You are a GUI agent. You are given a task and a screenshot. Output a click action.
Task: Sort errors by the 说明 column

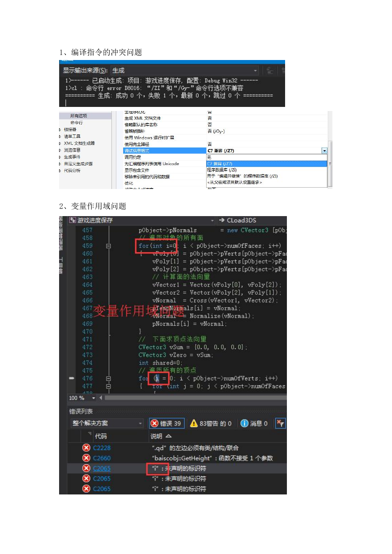[161, 436]
